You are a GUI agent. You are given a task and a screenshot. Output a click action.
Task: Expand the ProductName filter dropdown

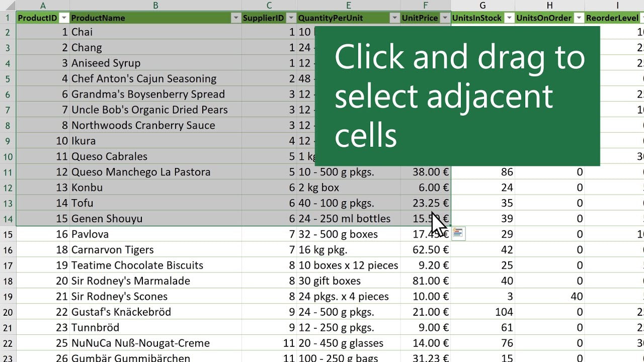pos(236,18)
